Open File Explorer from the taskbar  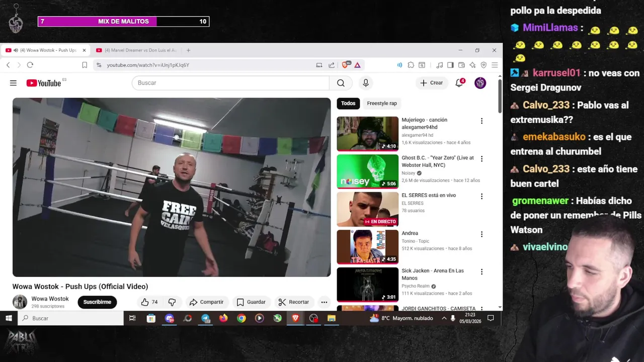point(331,318)
